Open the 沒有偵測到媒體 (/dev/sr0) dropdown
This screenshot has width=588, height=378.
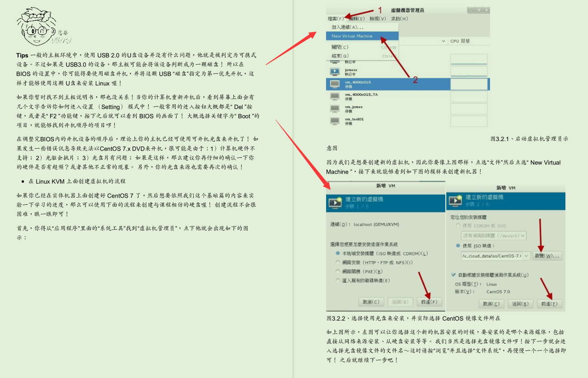(494, 236)
